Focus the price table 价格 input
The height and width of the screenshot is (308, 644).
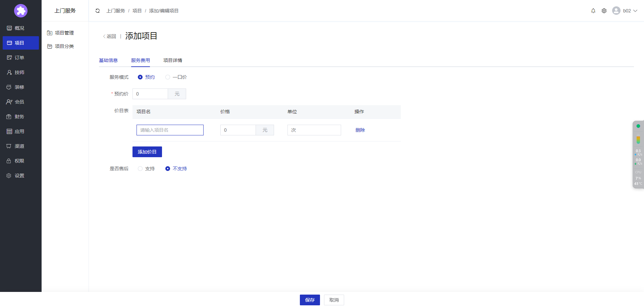click(238, 130)
